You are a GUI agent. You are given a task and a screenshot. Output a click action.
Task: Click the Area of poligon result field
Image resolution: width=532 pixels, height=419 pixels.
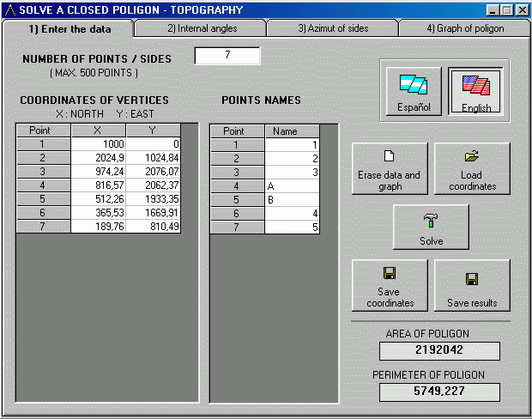tap(439, 350)
